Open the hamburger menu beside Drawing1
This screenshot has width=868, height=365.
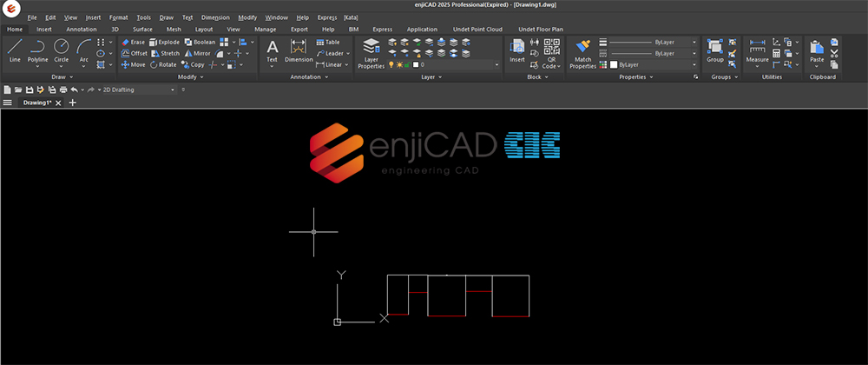pyautogui.click(x=7, y=103)
